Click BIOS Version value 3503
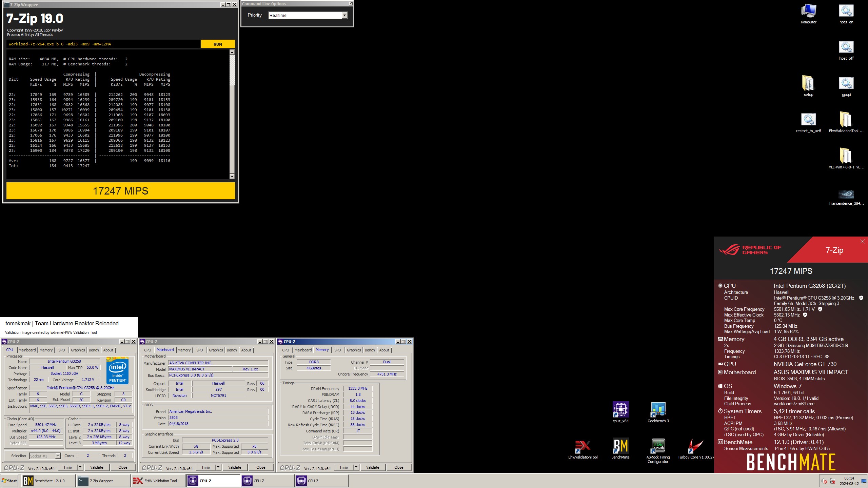Screen dimensions: 868x488 [x=218, y=418]
